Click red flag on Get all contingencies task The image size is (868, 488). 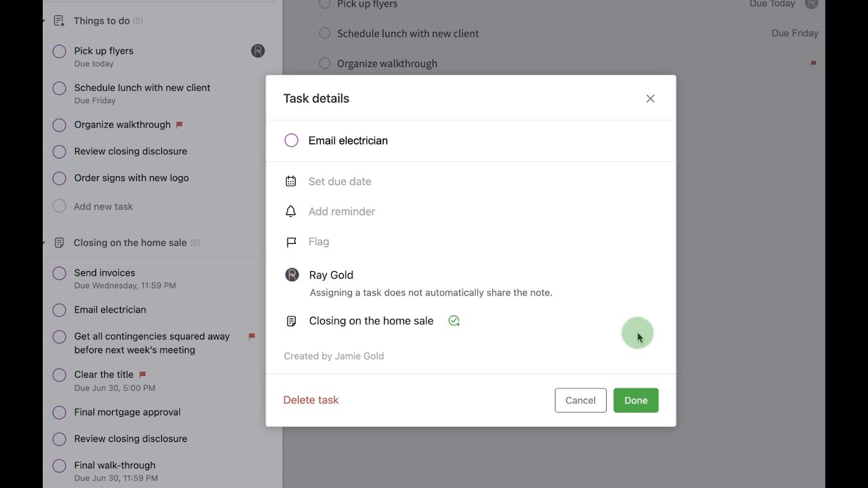tap(252, 336)
